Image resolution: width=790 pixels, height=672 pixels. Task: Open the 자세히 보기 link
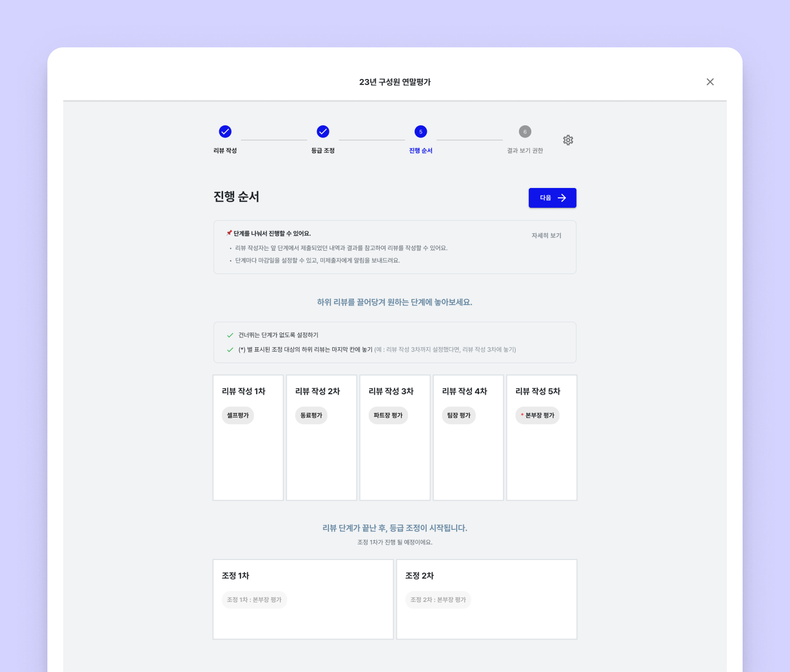[546, 236]
